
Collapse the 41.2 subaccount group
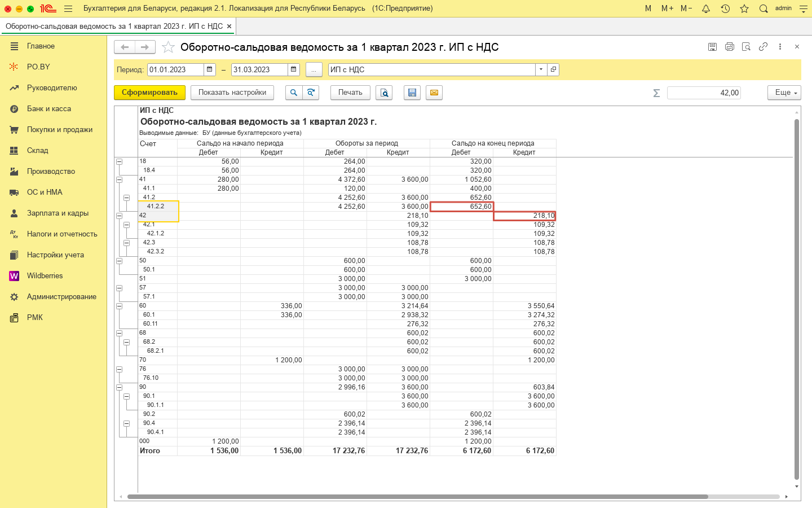click(126, 198)
